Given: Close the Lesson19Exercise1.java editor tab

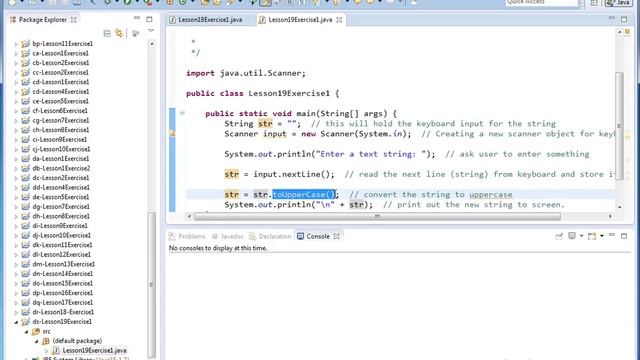Looking at the screenshot, I should 339,20.
